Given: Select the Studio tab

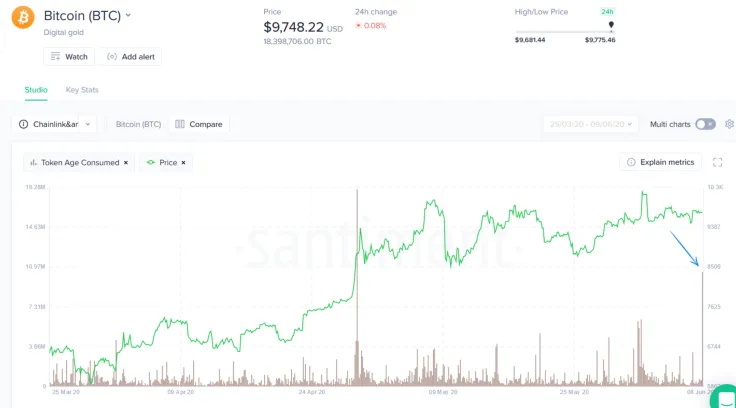Looking at the screenshot, I should point(36,90).
